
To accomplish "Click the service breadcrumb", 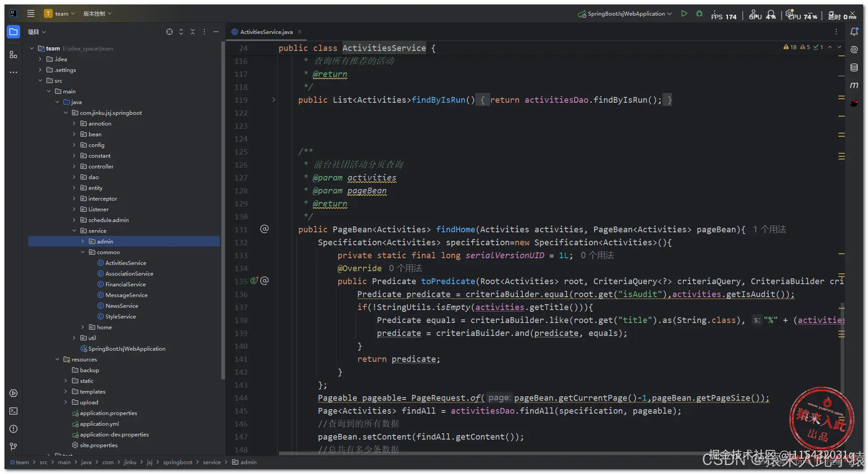I will (212, 462).
